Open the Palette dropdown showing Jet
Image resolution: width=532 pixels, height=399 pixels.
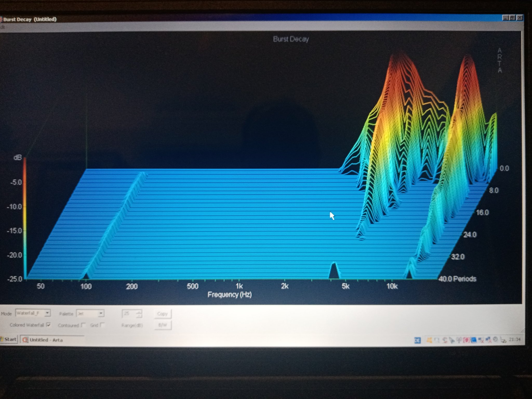(90, 314)
